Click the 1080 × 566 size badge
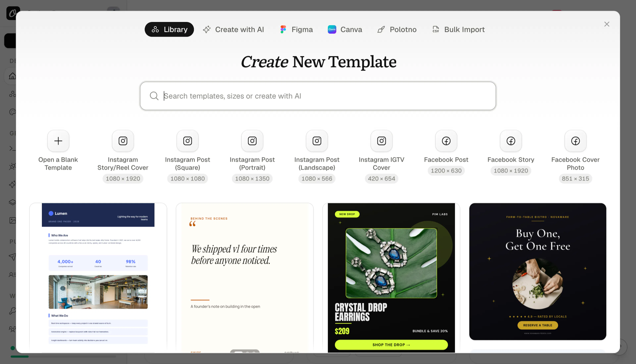Screen dimensions: 636x364 point(317,179)
